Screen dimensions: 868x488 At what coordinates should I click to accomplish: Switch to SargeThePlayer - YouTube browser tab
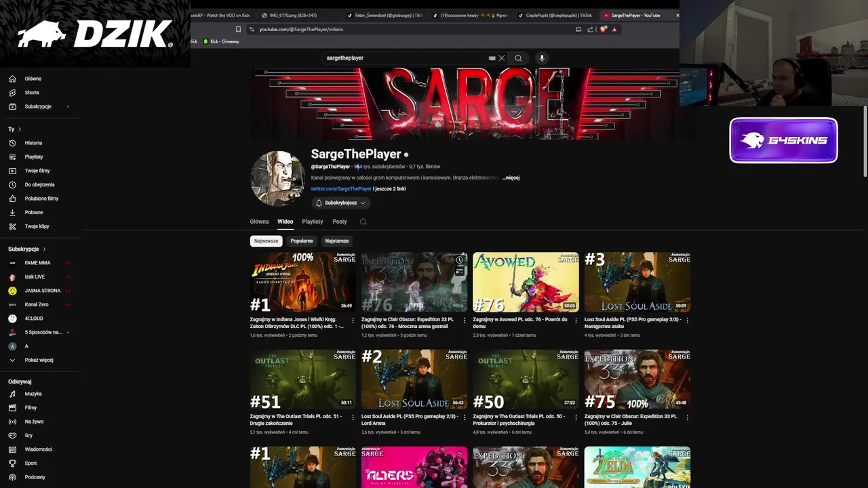click(637, 15)
